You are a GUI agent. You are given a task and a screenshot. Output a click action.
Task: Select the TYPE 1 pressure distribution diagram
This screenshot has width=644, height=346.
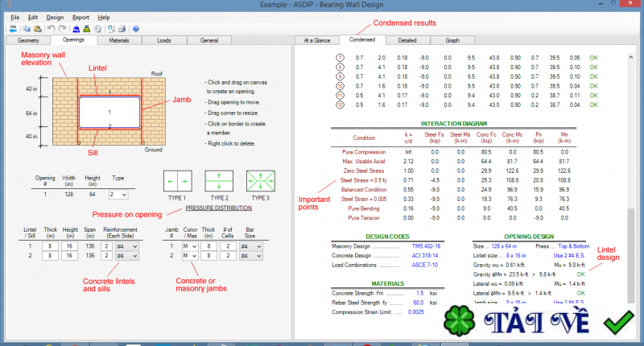tap(178, 183)
